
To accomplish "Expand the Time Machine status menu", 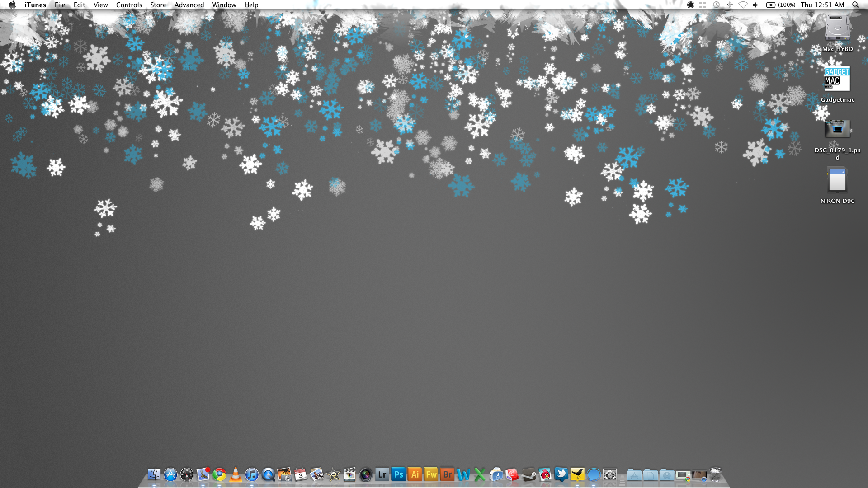I will [x=716, y=5].
